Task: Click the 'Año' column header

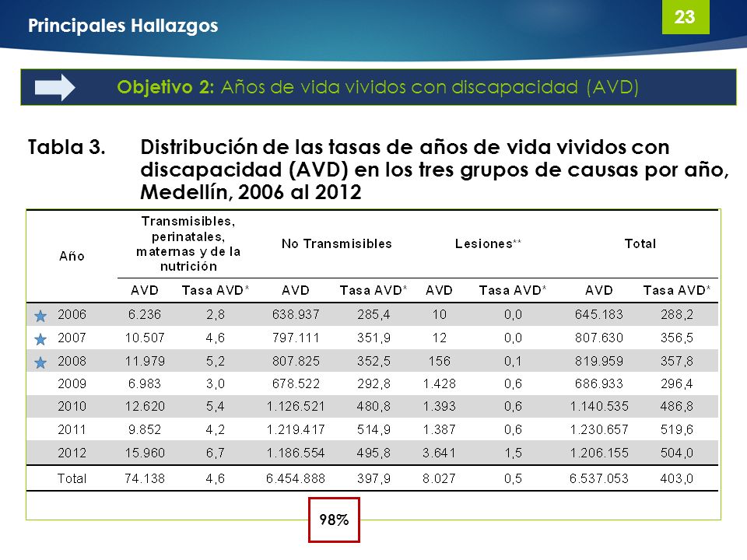Action: click(x=72, y=256)
